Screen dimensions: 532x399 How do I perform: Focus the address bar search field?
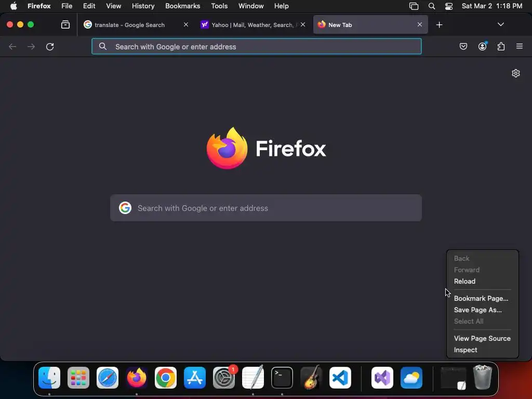[257, 46]
